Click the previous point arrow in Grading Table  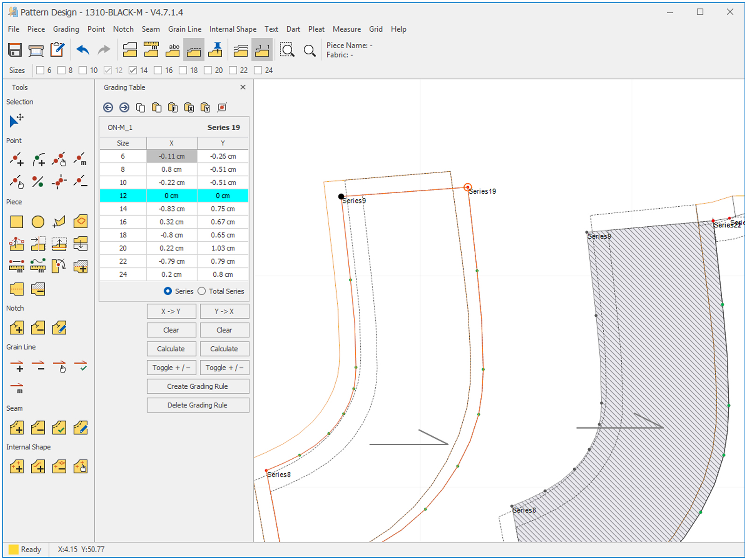pos(108,108)
